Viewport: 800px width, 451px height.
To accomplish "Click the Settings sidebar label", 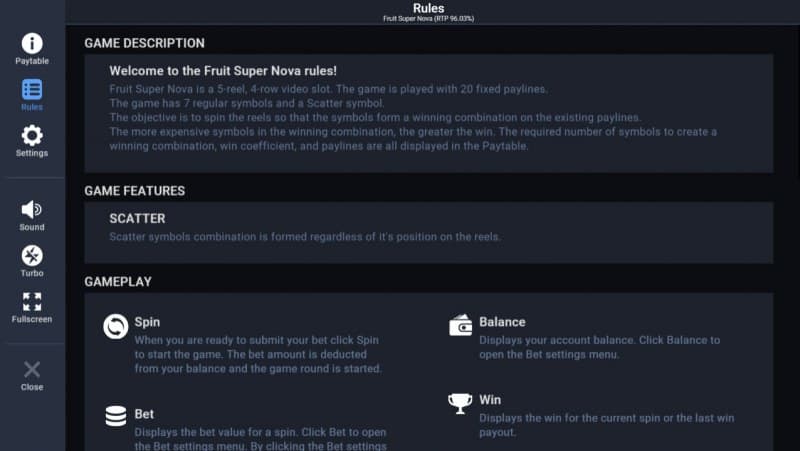I will coord(32,153).
